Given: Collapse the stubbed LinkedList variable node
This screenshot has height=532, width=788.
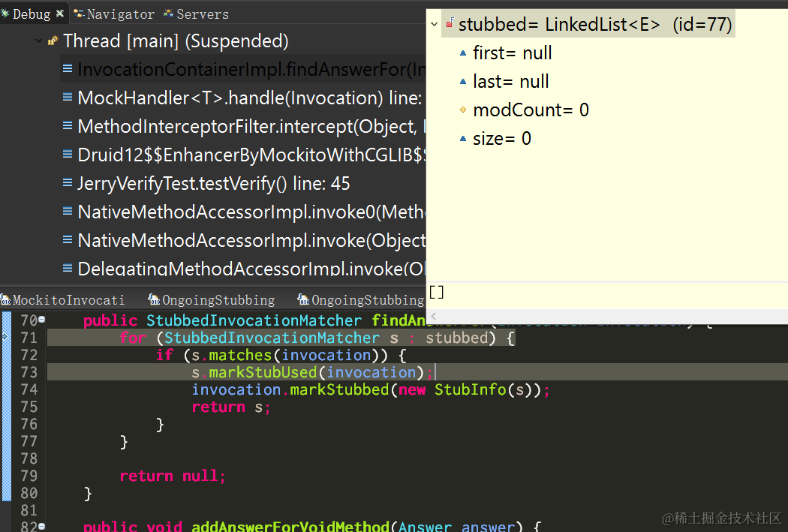Looking at the screenshot, I should click(x=435, y=24).
